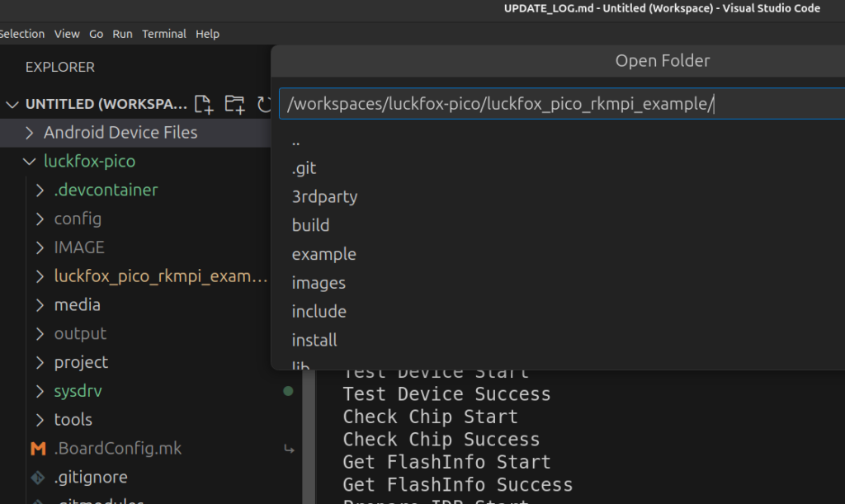Viewport: 845px width, 504px height.
Task: Open the Help menu
Action: click(207, 34)
